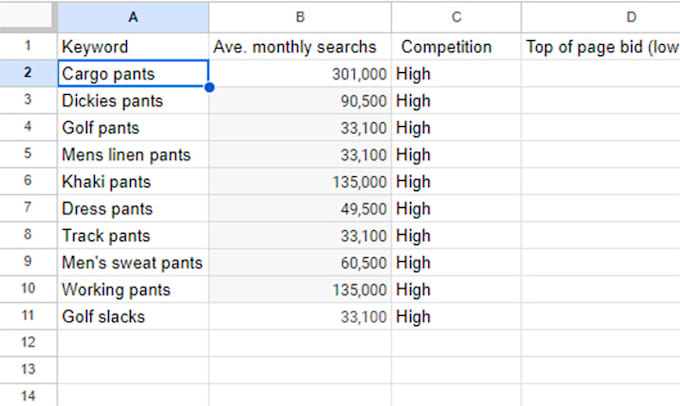Image resolution: width=680 pixels, height=406 pixels.
Task: Select column B header
Action: point(300,17)
